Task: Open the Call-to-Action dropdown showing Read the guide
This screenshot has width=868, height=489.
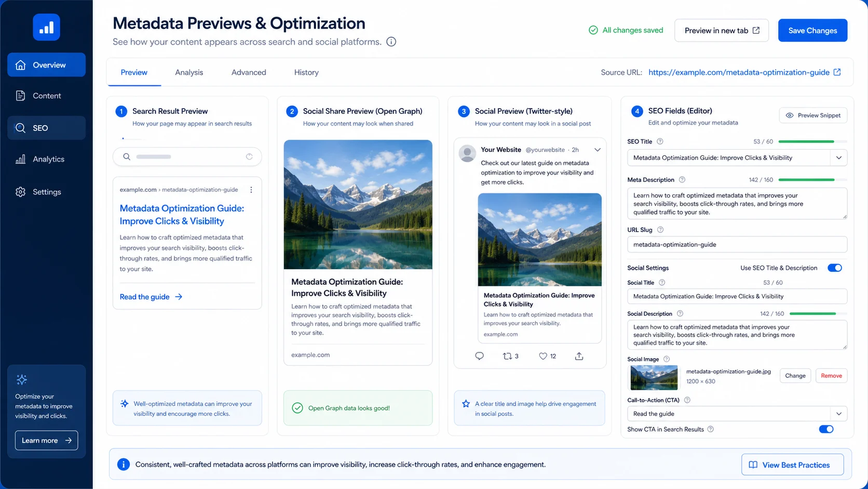Action: [737, 414]
